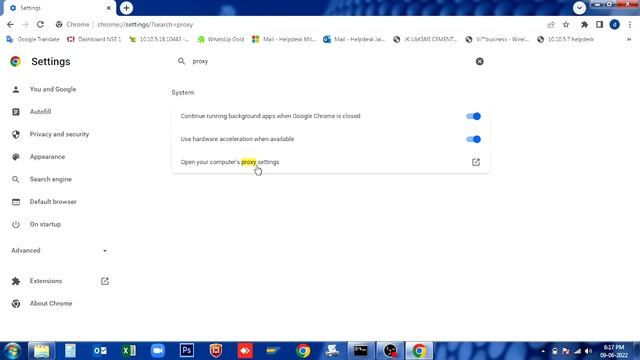Reload the settings page
The width and height of the screenshot is (640, 360).
(x=40, y=24)
